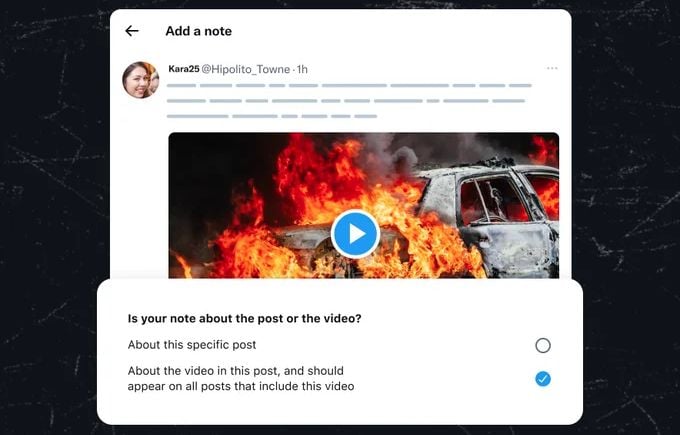Viewport: 680px width, 435px height.
Task: Open the Kara25 display name
Action: tap(184, 69)
